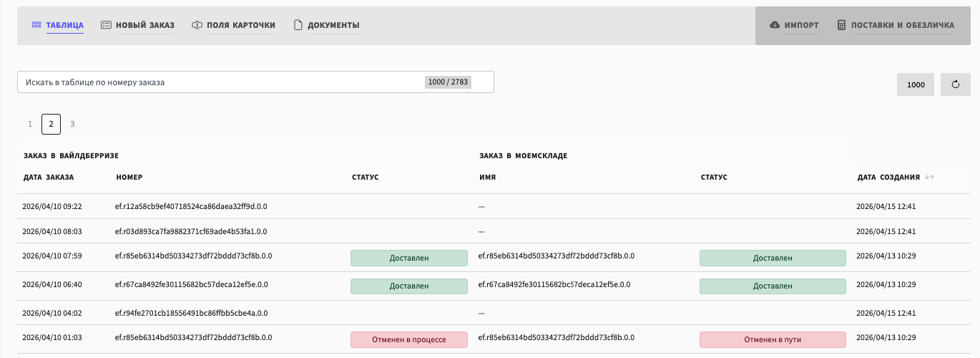Go to page 1
980x358 pixels.
point(30,124)
